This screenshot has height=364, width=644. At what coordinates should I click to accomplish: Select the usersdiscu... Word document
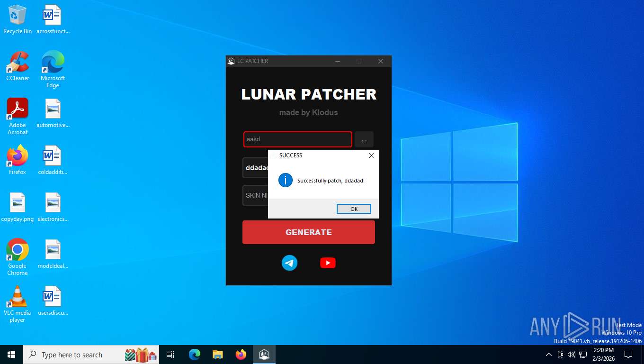point(53,301)
